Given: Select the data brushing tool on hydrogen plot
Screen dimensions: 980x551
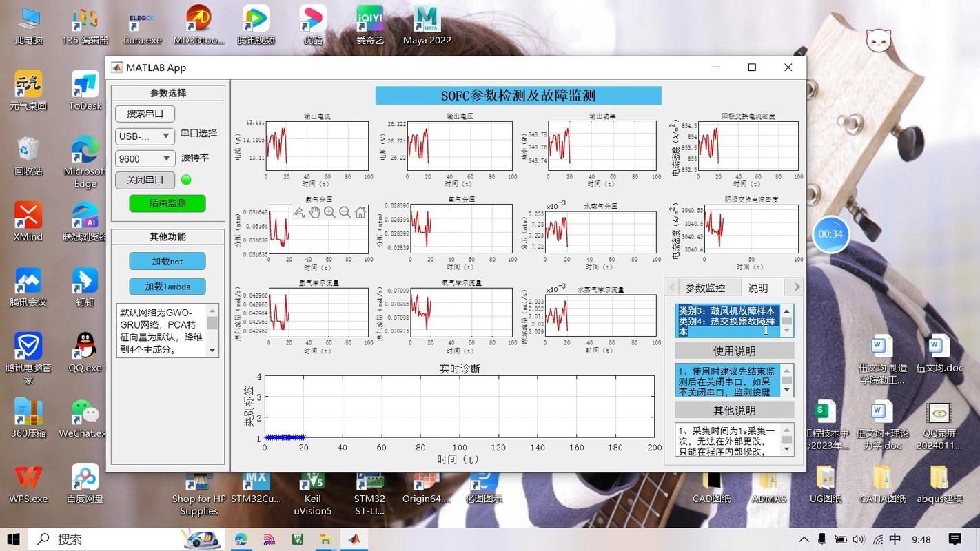Looking at the screenshot, I should tap(298, 213).
